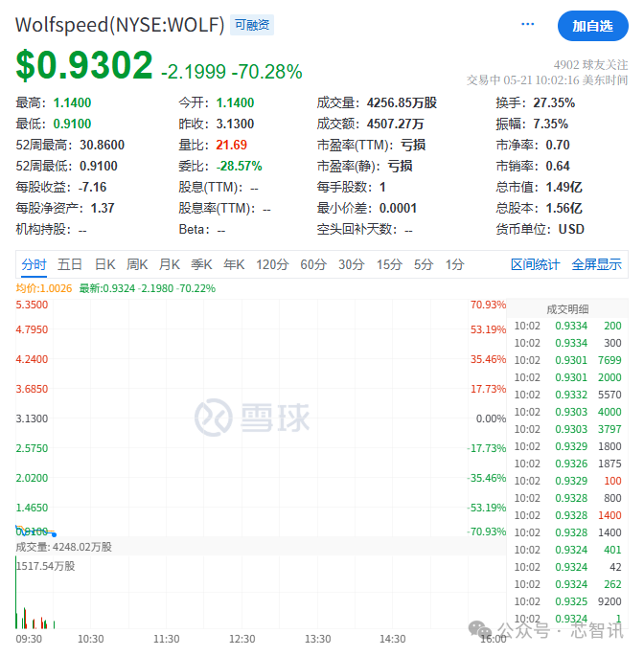644x656 pixels.
Task: Click the blue dot ending the price line
Action: 54,534
